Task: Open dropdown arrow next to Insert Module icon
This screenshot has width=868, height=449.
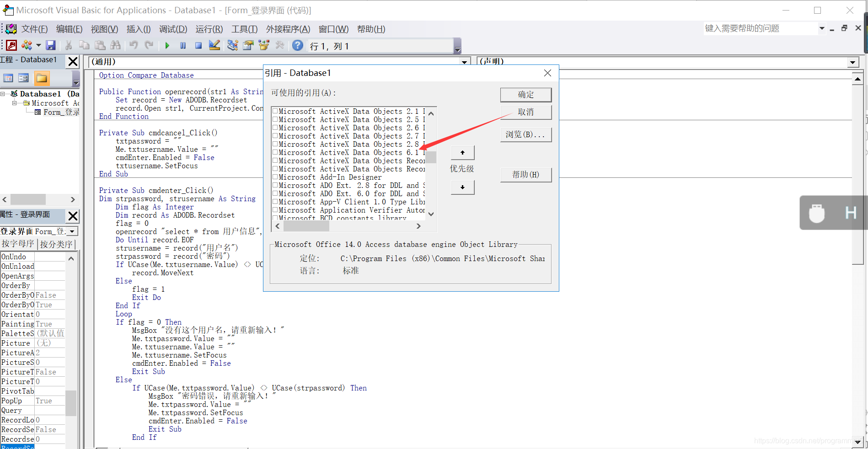Action: pos(38,45)
